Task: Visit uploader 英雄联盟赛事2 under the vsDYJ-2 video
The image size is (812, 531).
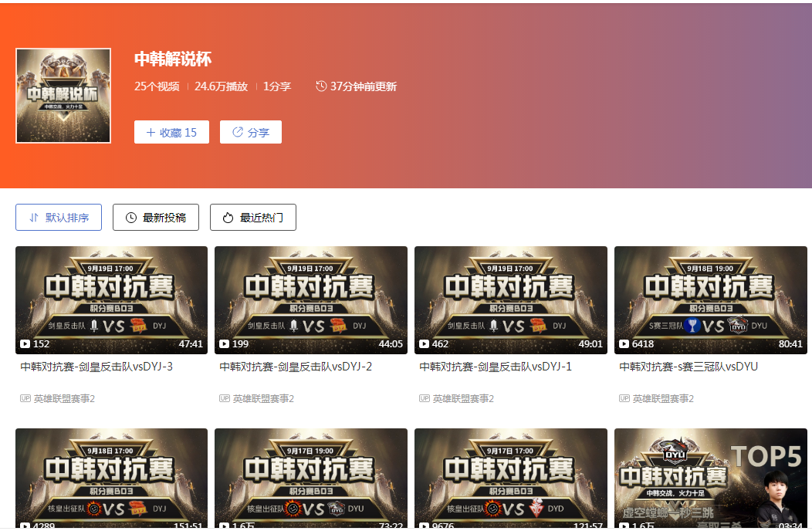Action: click(x=263, y=399)
